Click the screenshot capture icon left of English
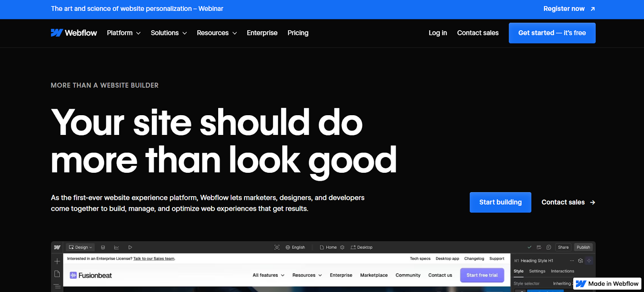This screenshot has height=292, width=644. pyautogui.click(x=277, y=247)
